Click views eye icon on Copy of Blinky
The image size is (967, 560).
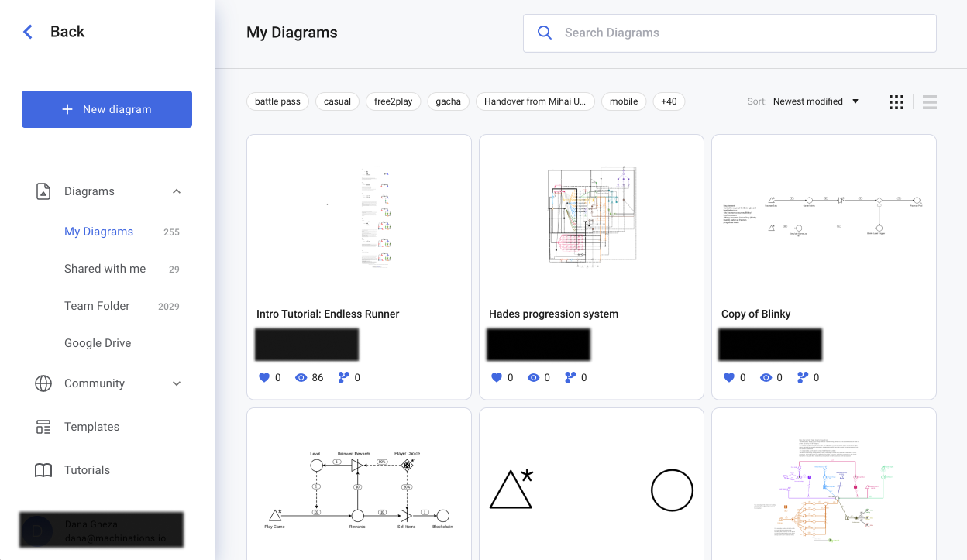pyautogui.click(x=766, y=378)
